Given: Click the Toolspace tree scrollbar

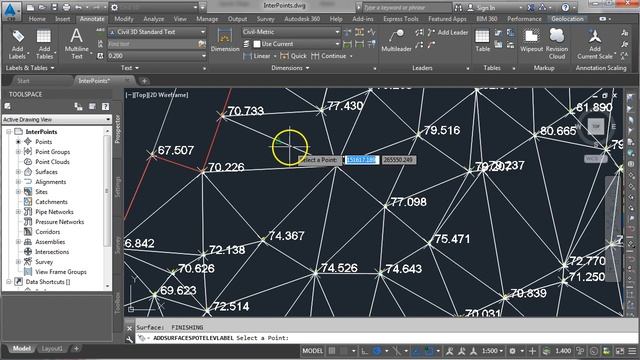Looking at the screenshot, I should [107, 191].
